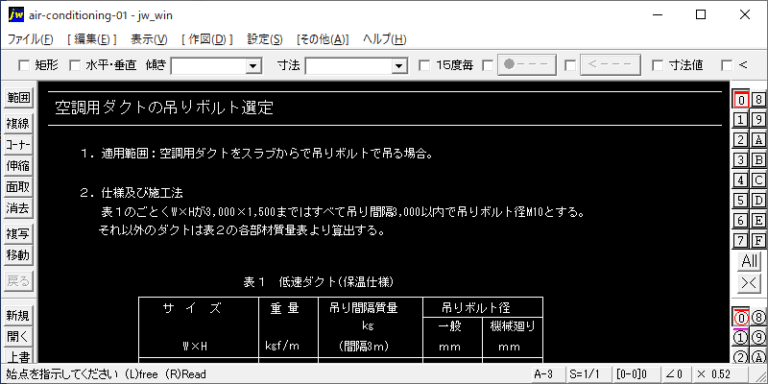Select the 消去 tool
The width and height of the screenshot is (768, 384).
[18, 209]
